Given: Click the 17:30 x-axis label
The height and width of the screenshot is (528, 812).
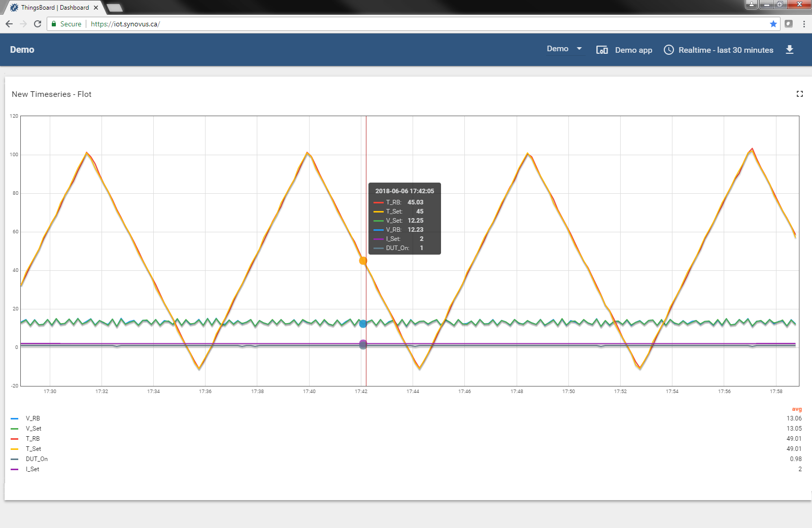Looking at the screenshot, I should click(50, 392).
